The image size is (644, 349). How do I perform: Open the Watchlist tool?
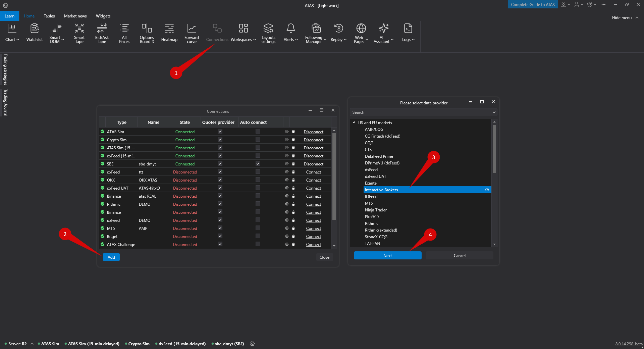click(35, 33)
